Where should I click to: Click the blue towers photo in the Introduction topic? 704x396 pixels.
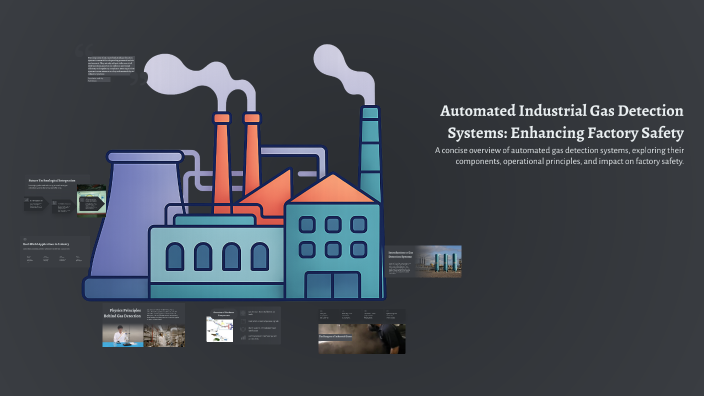[438, 261]
